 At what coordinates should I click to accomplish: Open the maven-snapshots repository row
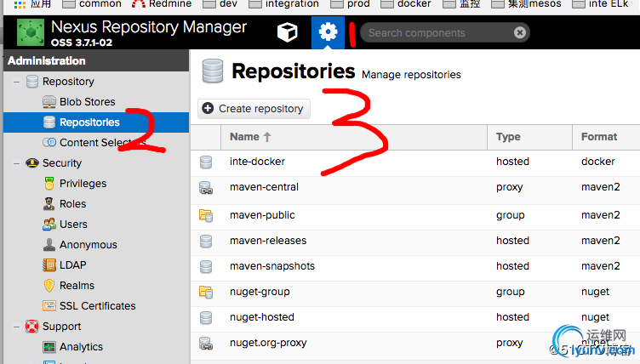click(415, 266)
